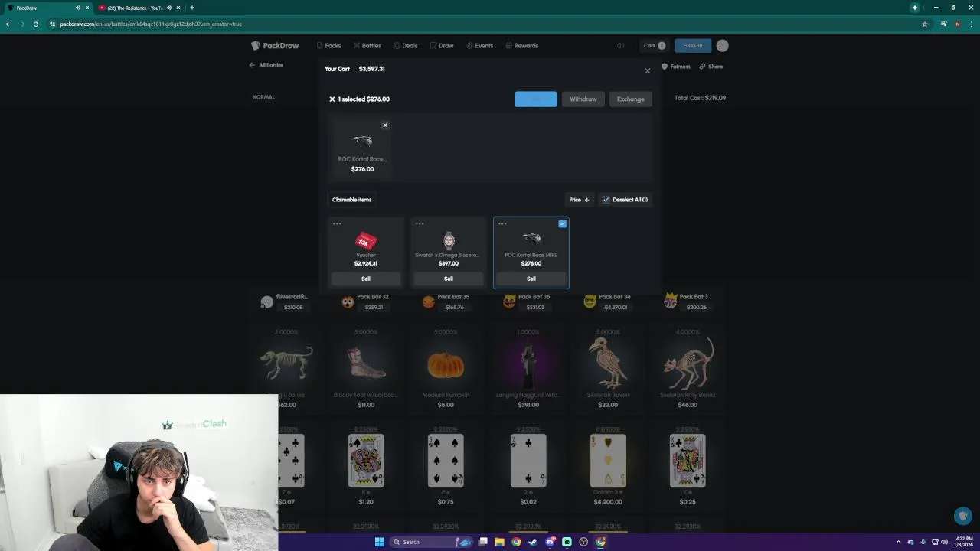Select the Swatch x Omega watch thumbnail

(x=449, y=240)
